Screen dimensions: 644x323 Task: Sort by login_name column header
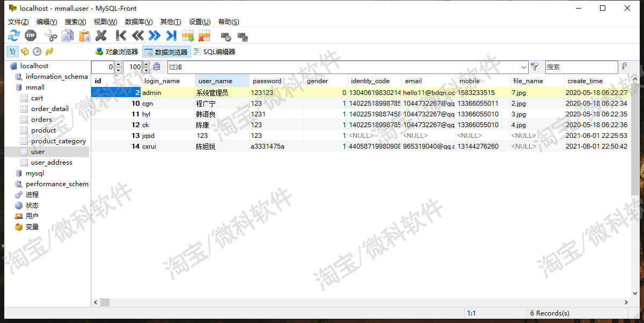[168, 81]
